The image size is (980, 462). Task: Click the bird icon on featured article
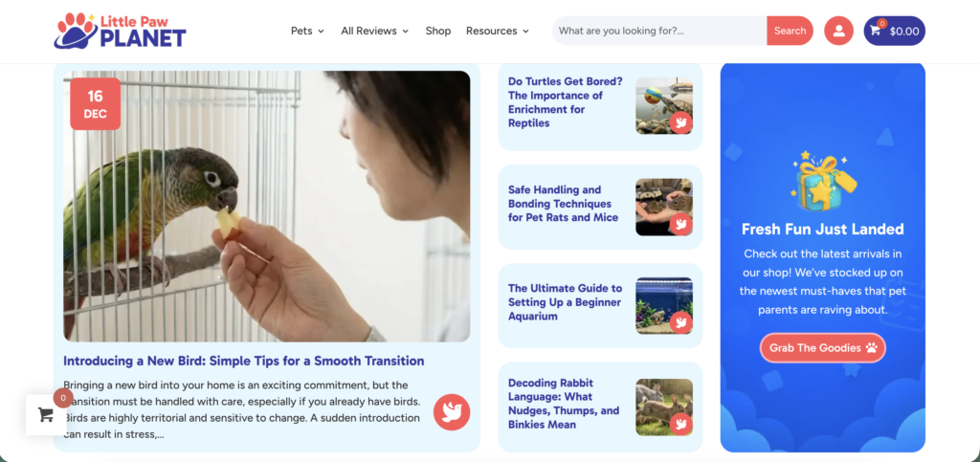[452, 412]
